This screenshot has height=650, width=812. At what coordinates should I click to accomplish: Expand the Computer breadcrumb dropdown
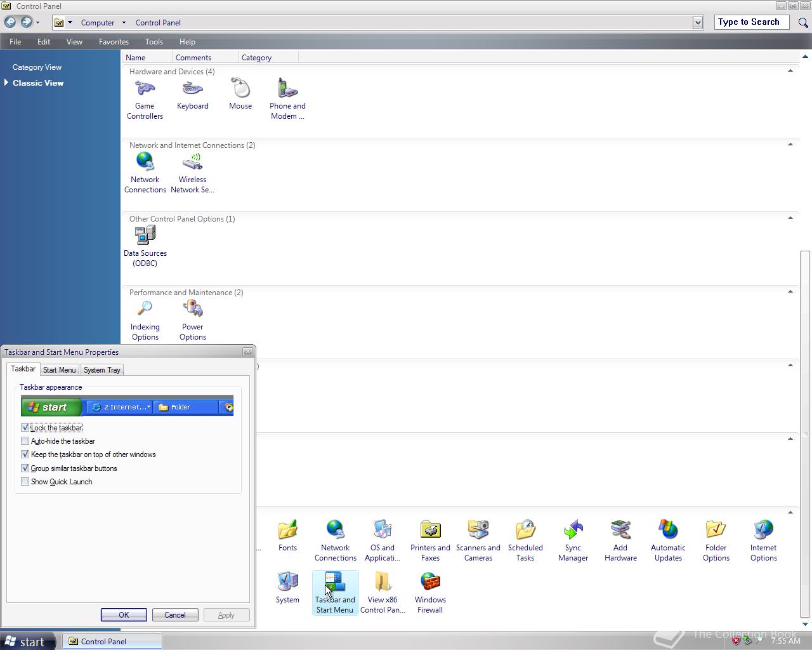123,23
